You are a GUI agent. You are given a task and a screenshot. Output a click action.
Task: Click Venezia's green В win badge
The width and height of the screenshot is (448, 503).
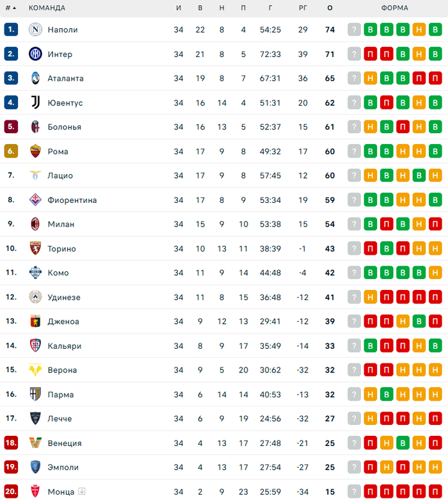[403, 443]
